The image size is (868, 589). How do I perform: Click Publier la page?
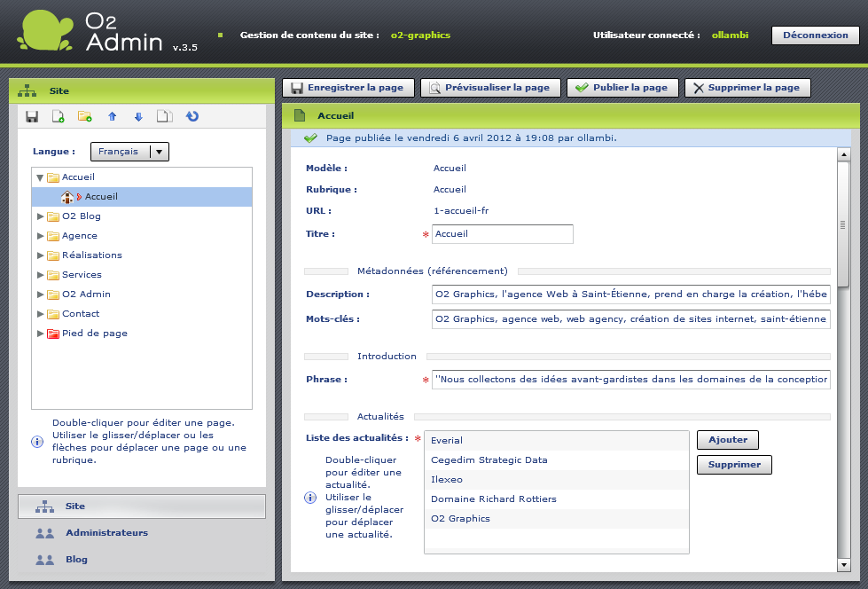pyautogui.click(x=622, y=88)
